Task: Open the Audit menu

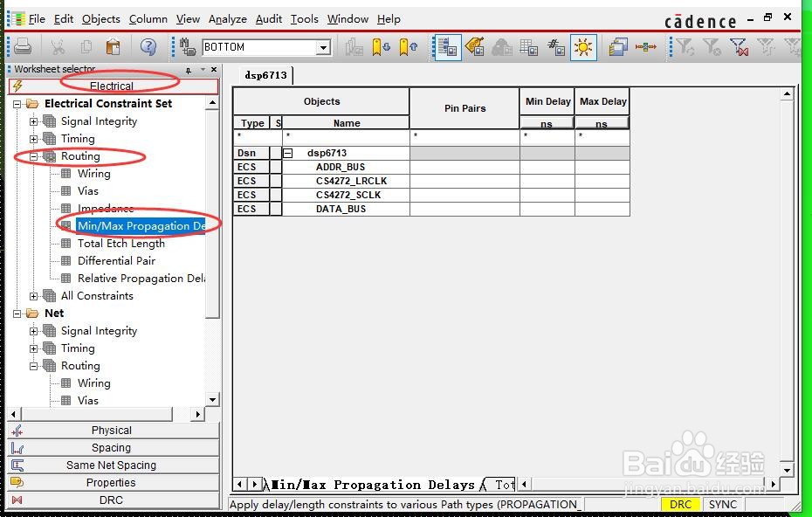Action: click(x=269, y=19)
